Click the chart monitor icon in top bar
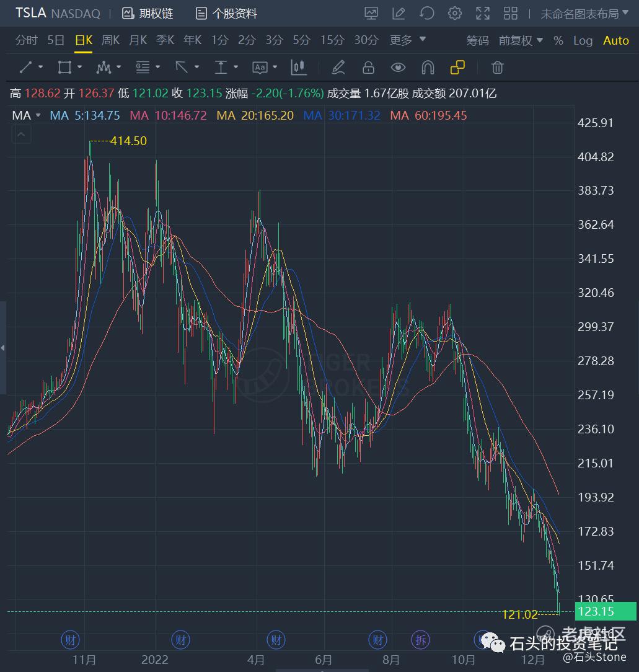639x672 pixels. [x=371, y=13]
